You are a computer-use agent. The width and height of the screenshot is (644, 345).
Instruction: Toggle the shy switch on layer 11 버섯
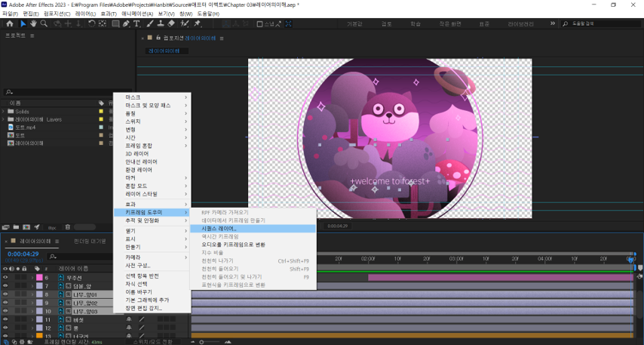[x=129, y=319]
